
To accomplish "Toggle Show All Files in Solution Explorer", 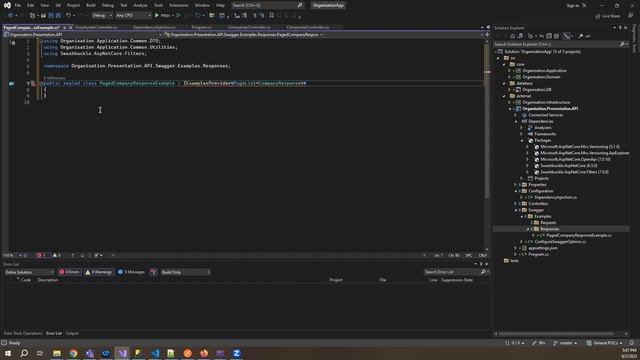I will pos(556,36).
